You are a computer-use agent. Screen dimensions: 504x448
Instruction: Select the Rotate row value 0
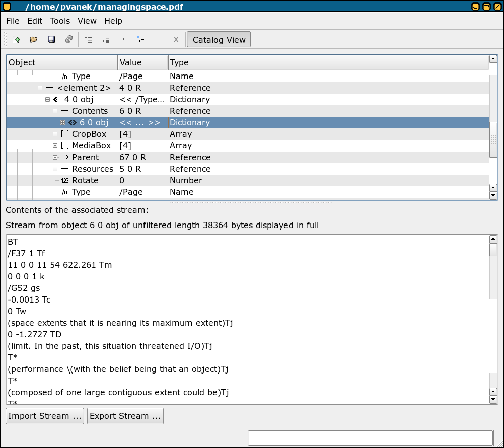[x=122, y=180]
